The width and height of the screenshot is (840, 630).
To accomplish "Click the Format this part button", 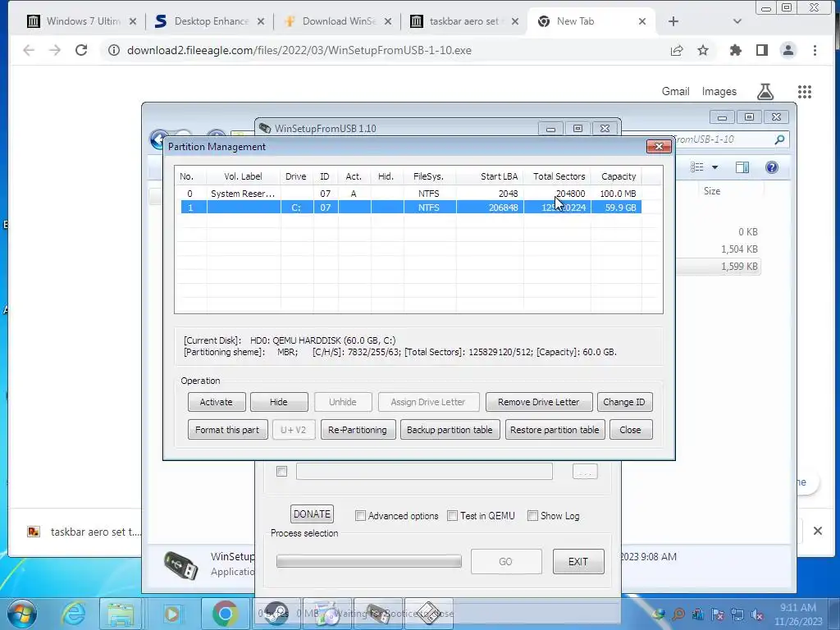I will (227, 430).
